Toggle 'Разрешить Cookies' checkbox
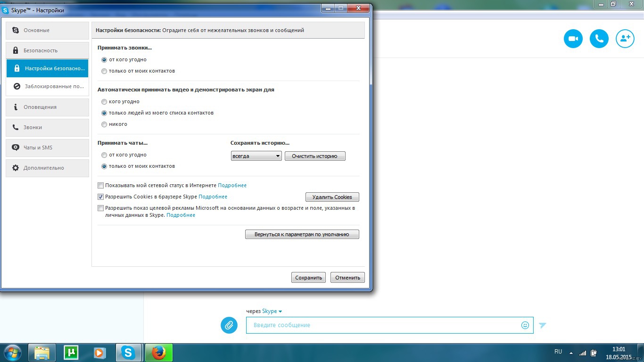Screen dimensions: 644x362 tap(100, 197)
